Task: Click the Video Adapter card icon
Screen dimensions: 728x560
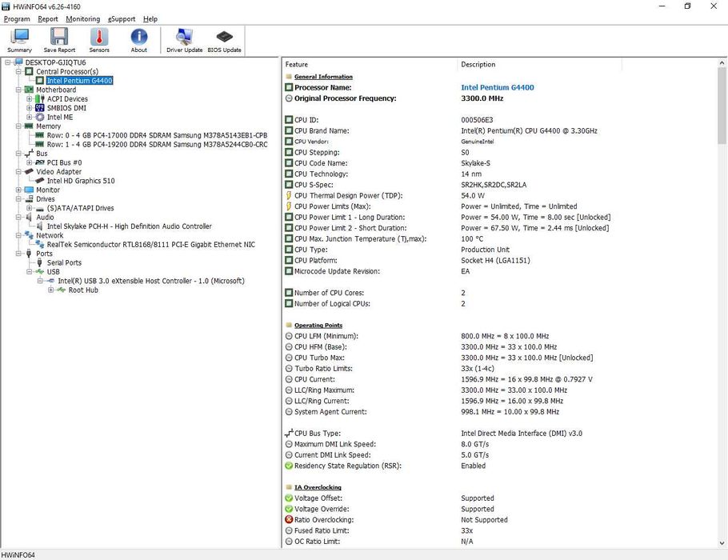Action: coord(30,171)
